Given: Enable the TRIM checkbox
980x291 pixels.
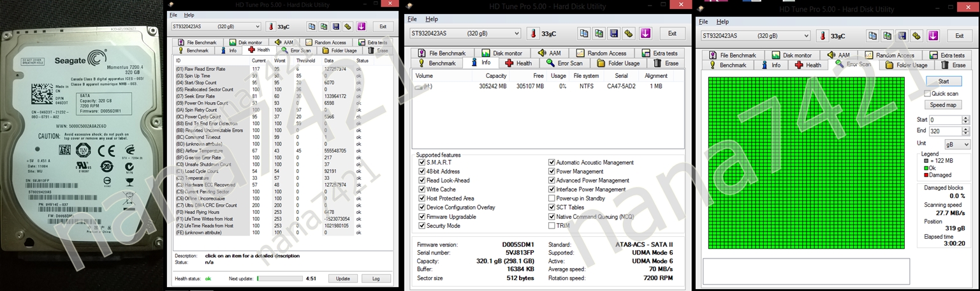Looking at the screenshot, I should 552,225.
